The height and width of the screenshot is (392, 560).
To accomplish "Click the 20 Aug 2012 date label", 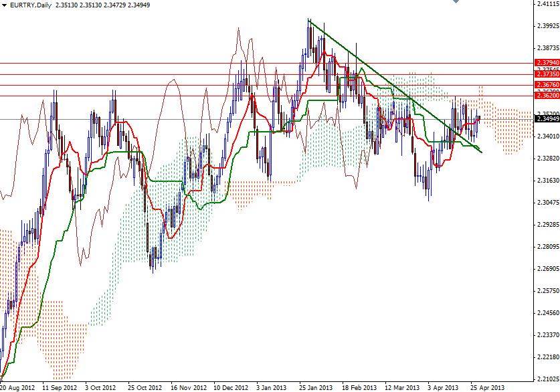I will click(17, 387).
